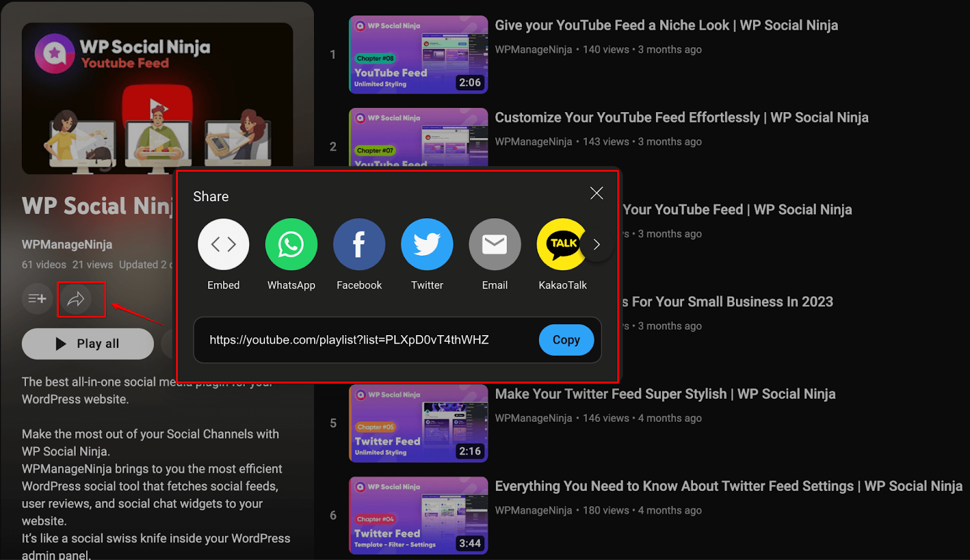
Task: Click WPManageNinja under the 140 views video
Action: [533, 50]
